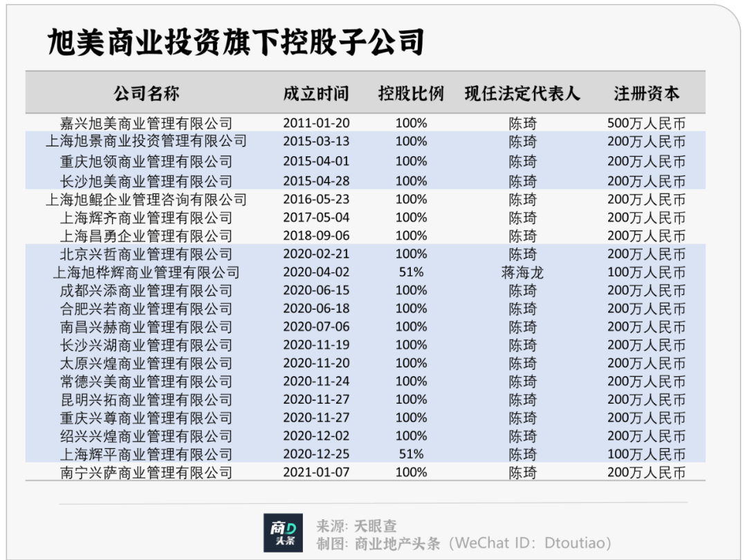Click 常德兴美商业管理有限公司 cell
This screenshot has width=747, height=560.
click(146, 381)
